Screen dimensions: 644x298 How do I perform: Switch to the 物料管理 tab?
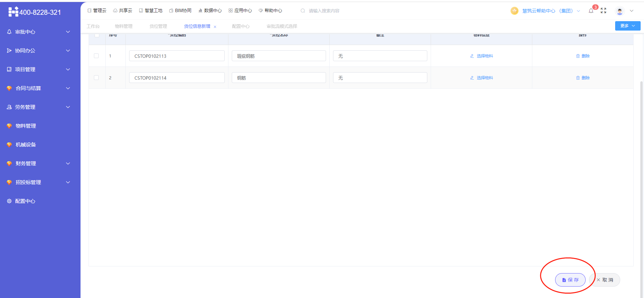[123, 26]
